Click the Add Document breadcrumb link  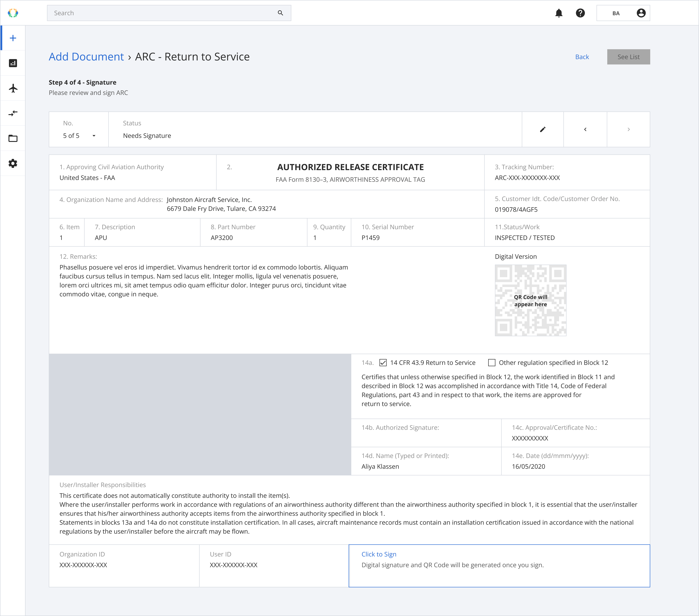point(86,56)
